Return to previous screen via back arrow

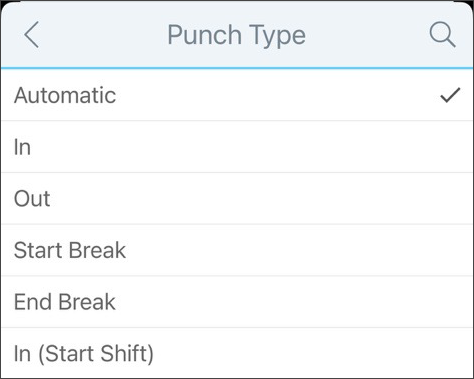point(32,35)
